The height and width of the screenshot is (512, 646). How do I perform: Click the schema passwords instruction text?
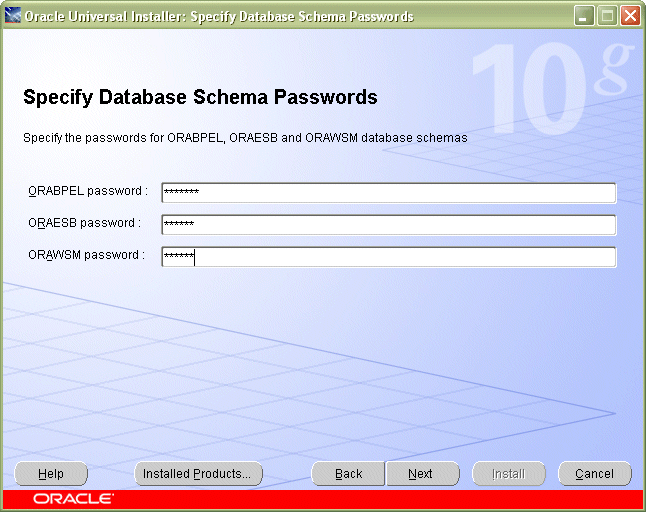coord(245,138)
